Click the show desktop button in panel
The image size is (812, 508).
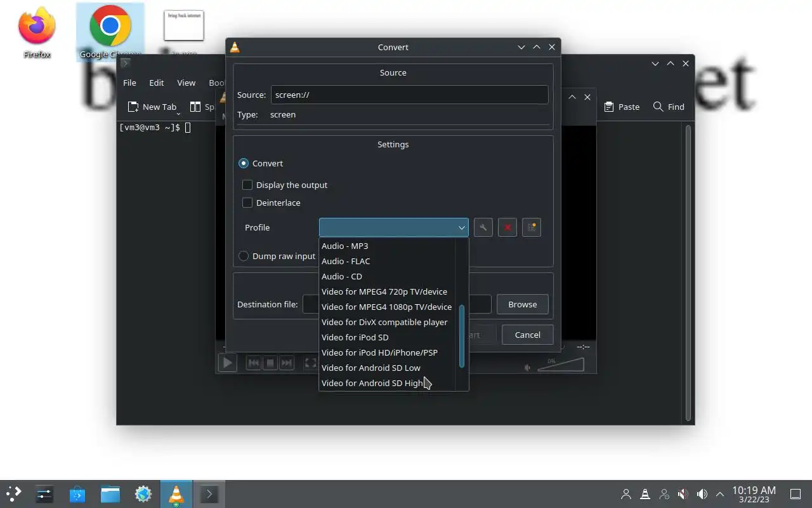pyautogui.click(x=796, y=494)
